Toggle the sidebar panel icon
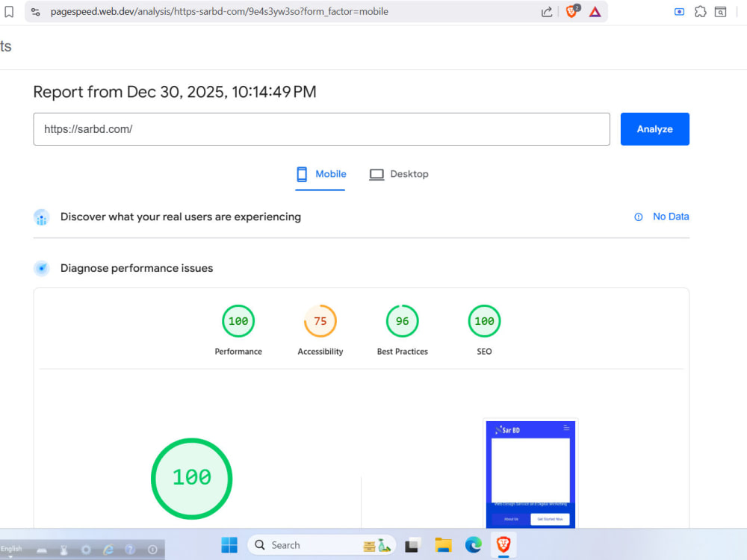This screenshot has width=747, height=560. point(720,12)
